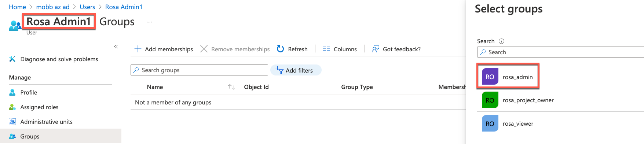Click the Search info tooltip icon

point(502,41)
